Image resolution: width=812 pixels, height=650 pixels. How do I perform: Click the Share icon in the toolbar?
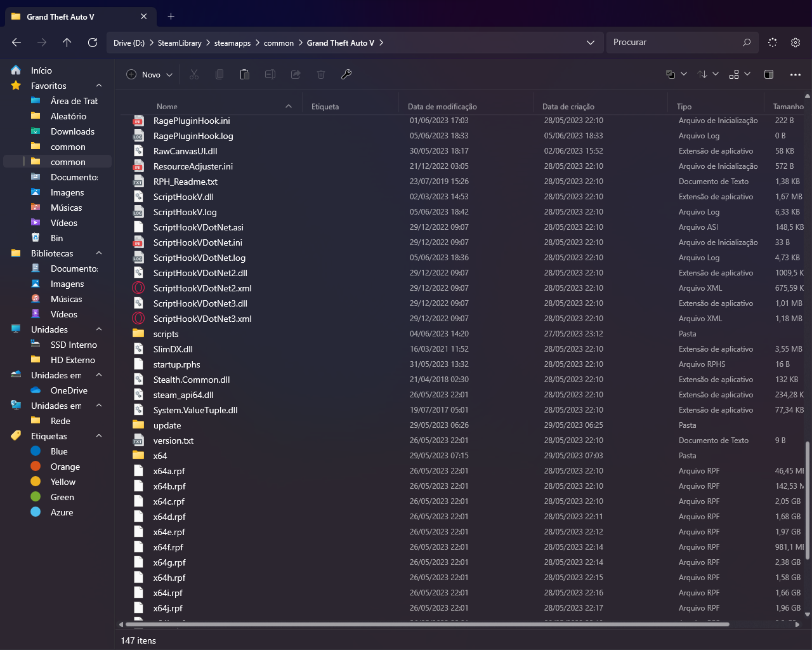[296, 74]
